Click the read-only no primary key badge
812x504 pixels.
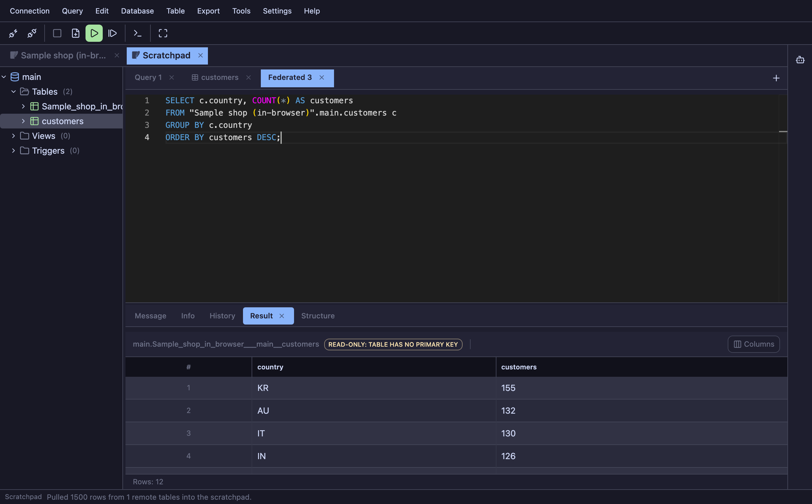pos(393,345)
